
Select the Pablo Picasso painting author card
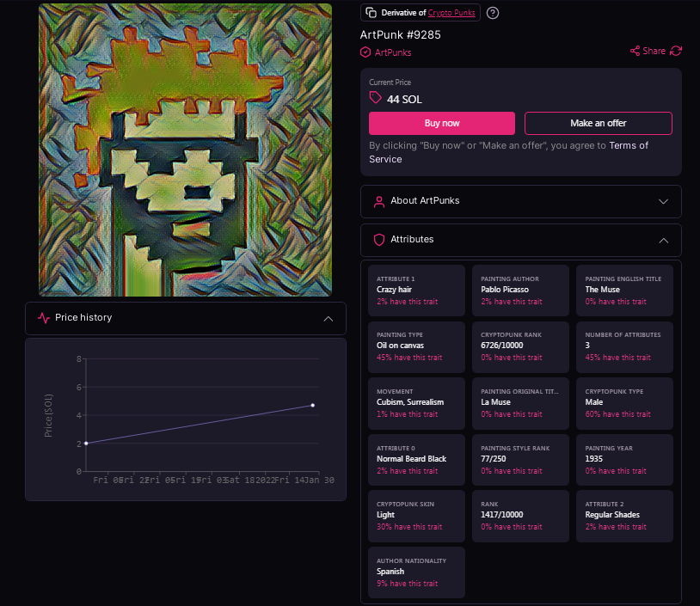[x=520, y=291]
